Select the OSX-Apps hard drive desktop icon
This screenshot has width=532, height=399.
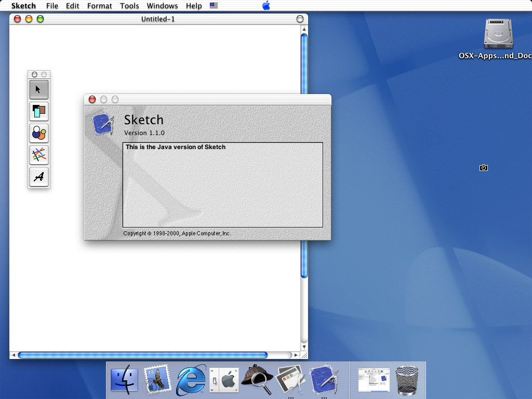[x=498, y=34]
